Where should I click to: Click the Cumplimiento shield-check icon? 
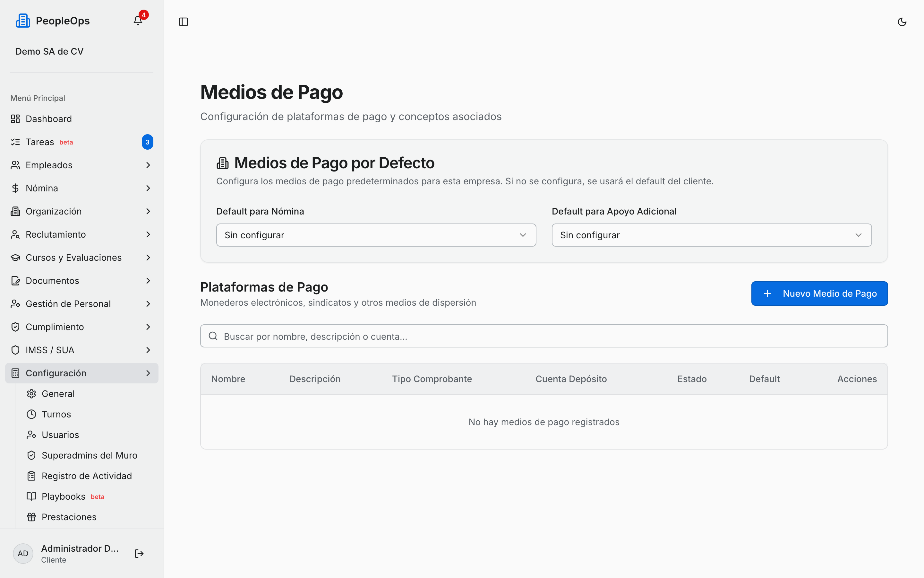pyautogui.click(x=15, y=327)
